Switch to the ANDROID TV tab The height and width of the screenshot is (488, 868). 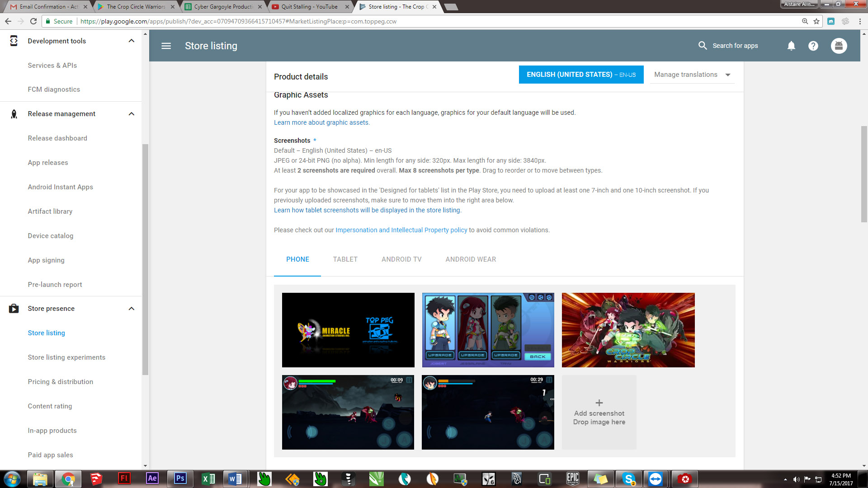(x=401, y=259)
